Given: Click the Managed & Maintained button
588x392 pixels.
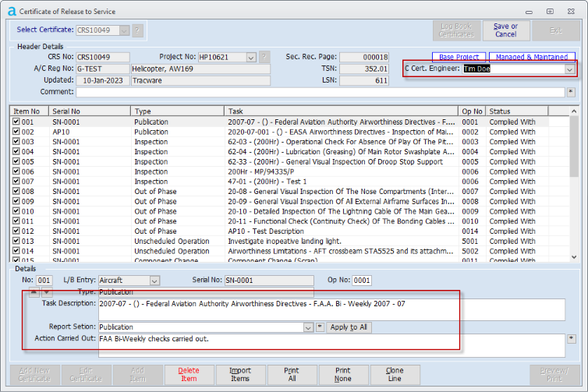Looking at the screenshot, I should (x=532, y=57).
